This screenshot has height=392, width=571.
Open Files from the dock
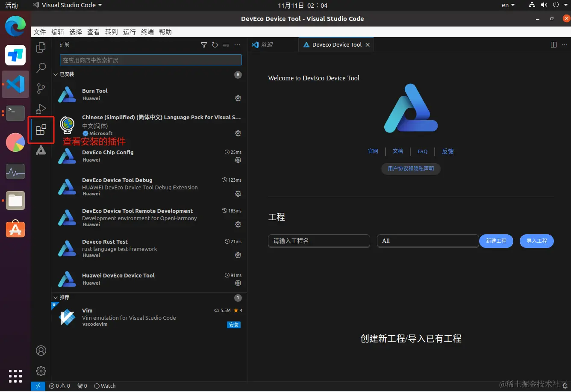[x=15, y=200]
